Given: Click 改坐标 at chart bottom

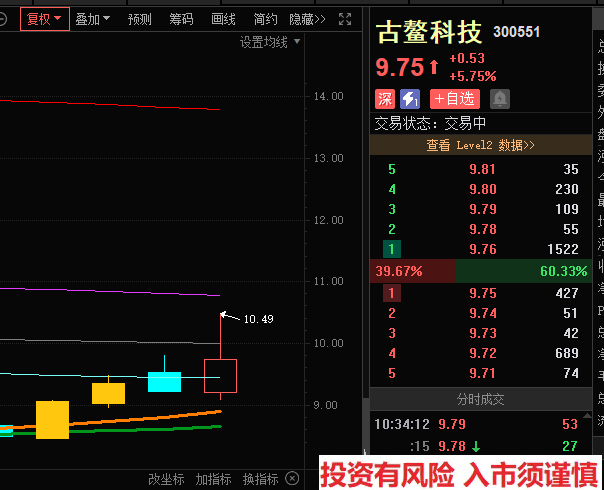Looking at the screenshot, I should click(x=166, y=479).
